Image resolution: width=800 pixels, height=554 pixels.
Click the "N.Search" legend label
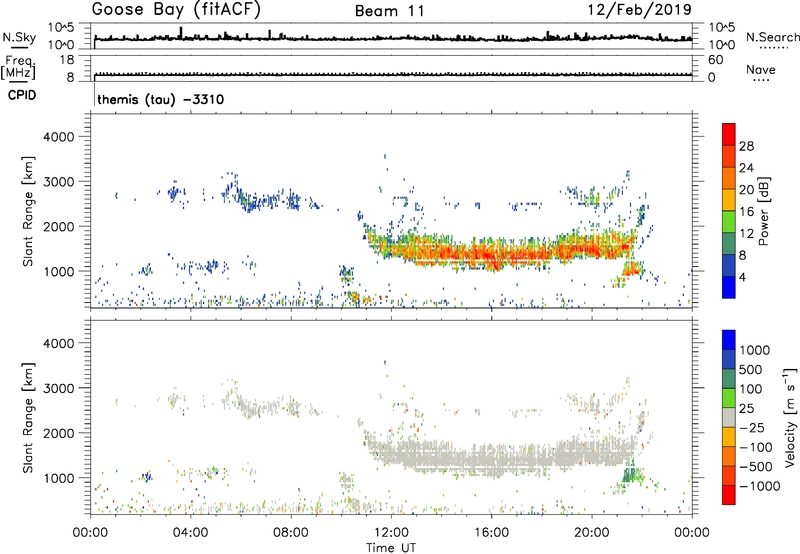(772, 37)
